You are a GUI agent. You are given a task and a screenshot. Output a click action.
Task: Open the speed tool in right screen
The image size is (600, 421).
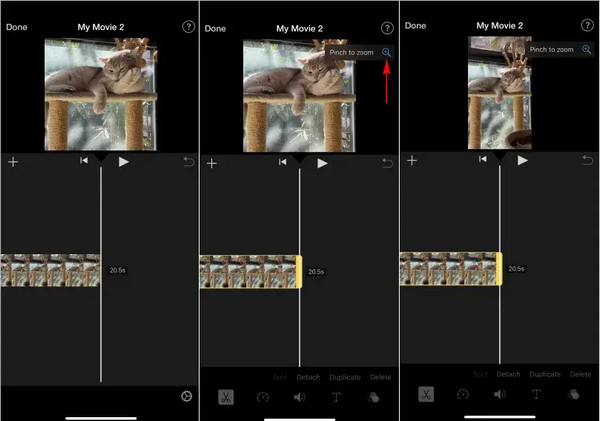[463, 394]
